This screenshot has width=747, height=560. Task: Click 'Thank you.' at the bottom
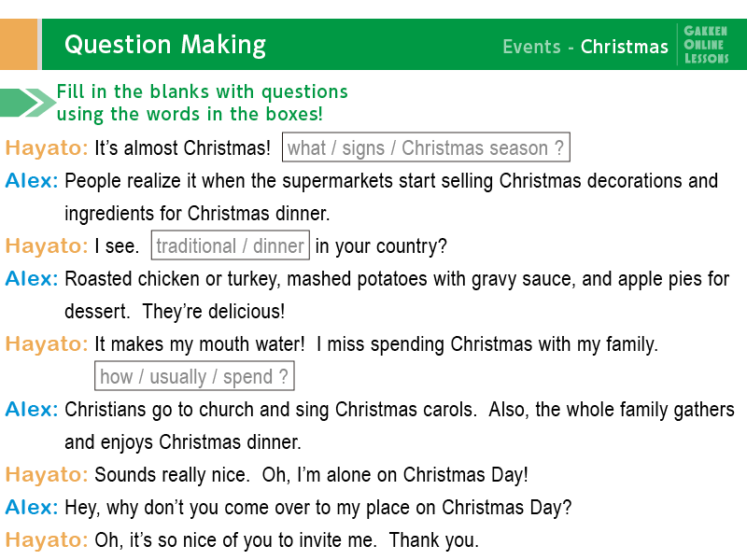pos(433,540)
